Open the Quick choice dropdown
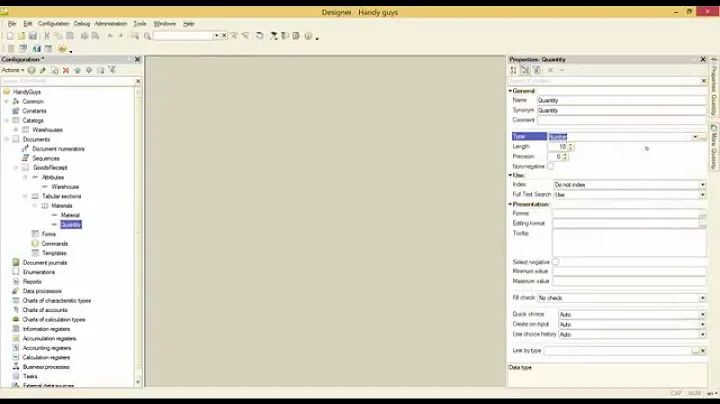 (703, 314)
